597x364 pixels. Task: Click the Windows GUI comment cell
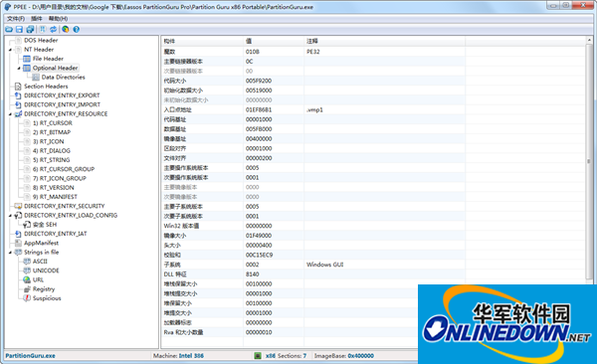(x=324, y=265)
